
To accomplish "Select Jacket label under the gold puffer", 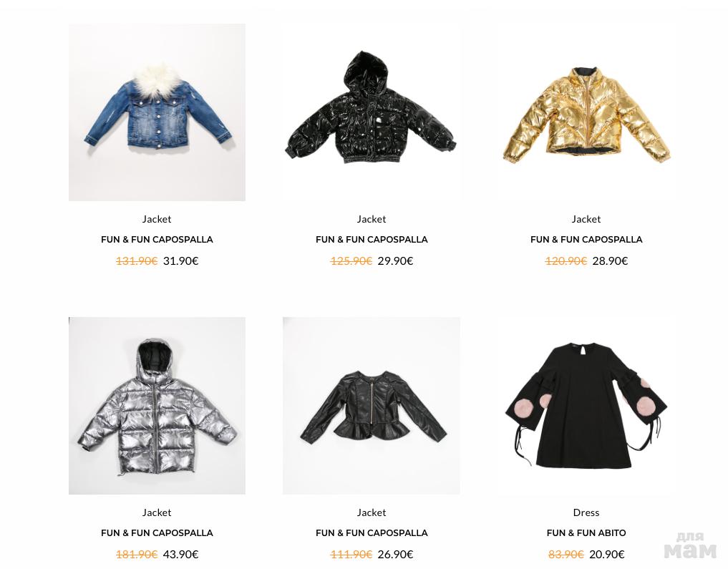I will 586,219.
